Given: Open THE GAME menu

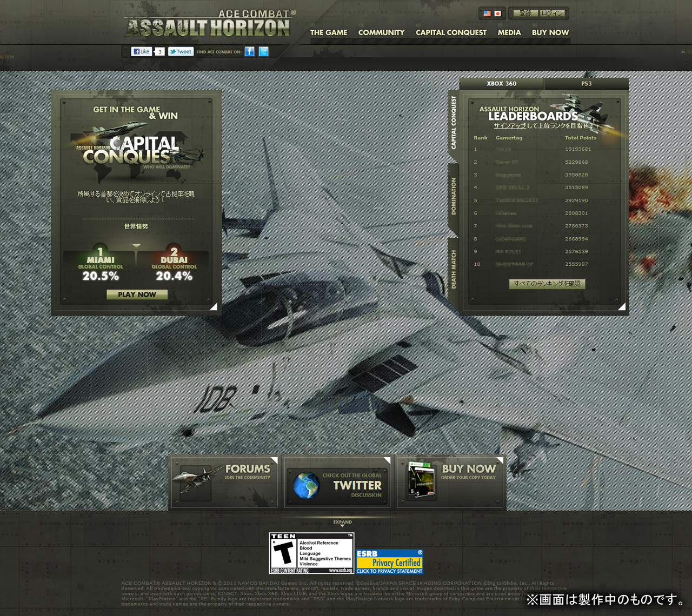Looking at the screenshot, I should click(x=329, y=32).
